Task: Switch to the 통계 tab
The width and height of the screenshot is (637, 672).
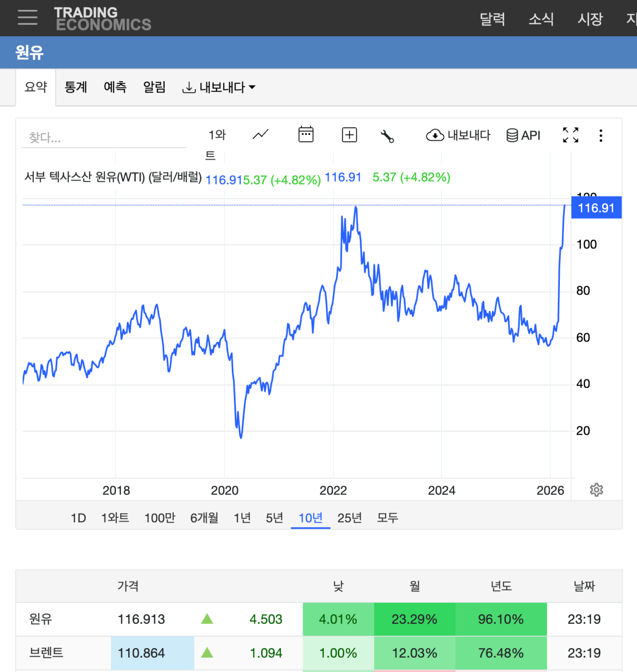Action: 76,88
